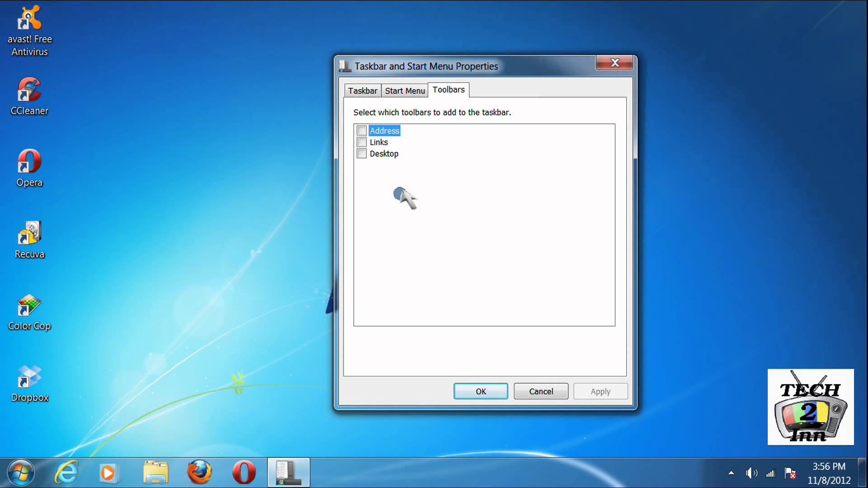
Task: Click the OK button
Action: pos(481,391)
